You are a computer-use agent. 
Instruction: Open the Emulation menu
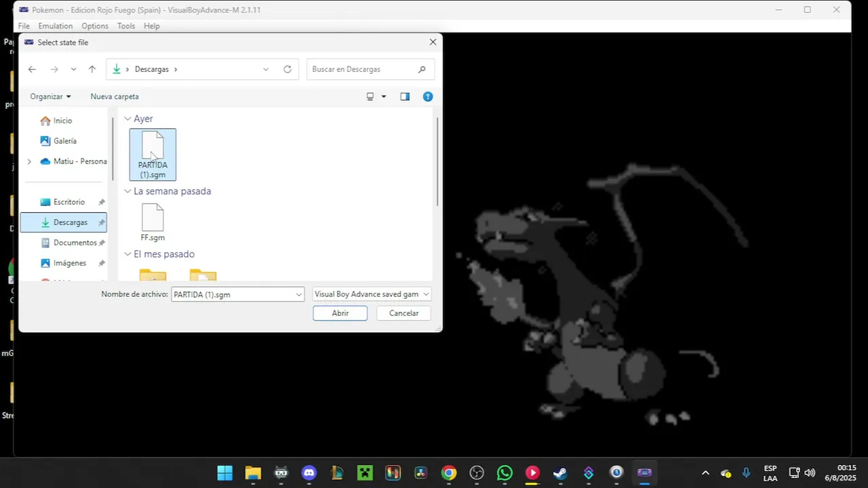click(x=56, y=26)
